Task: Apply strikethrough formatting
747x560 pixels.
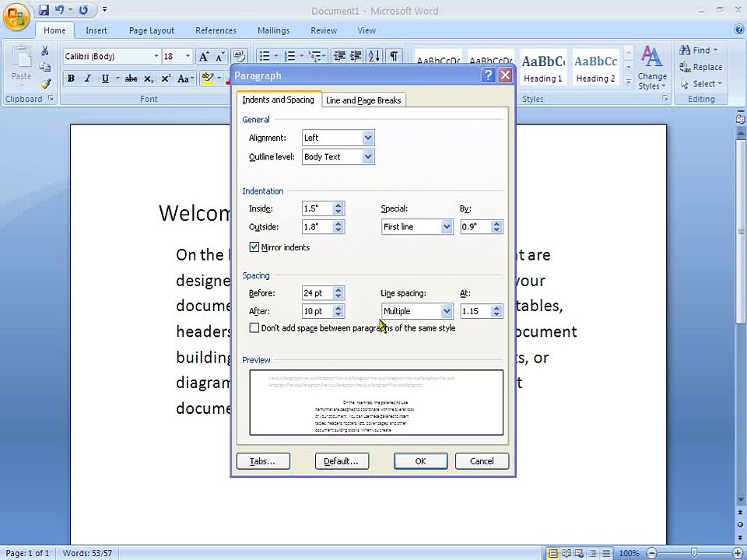Action: (x=131, y=79)
